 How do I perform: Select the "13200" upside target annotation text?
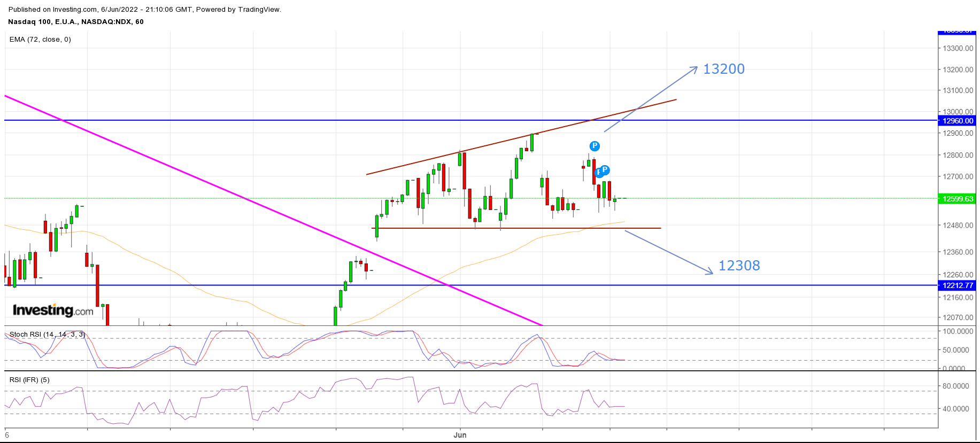(724, 69)
